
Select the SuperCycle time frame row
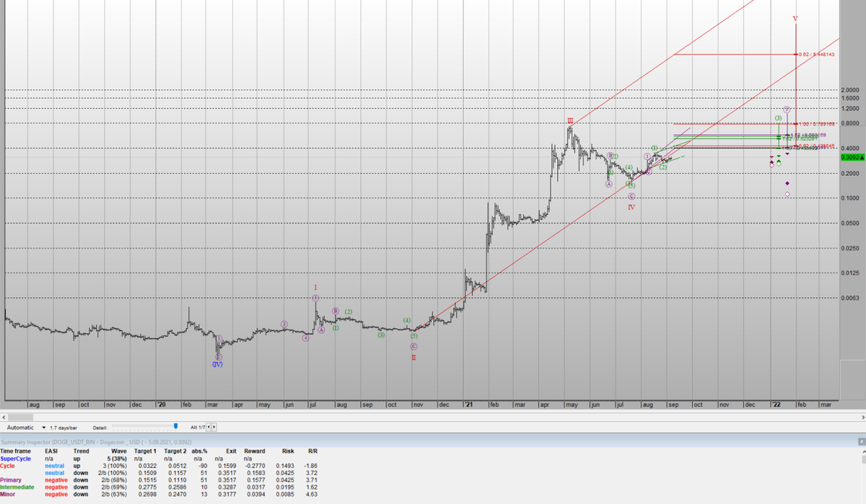[x=16, y=458]
